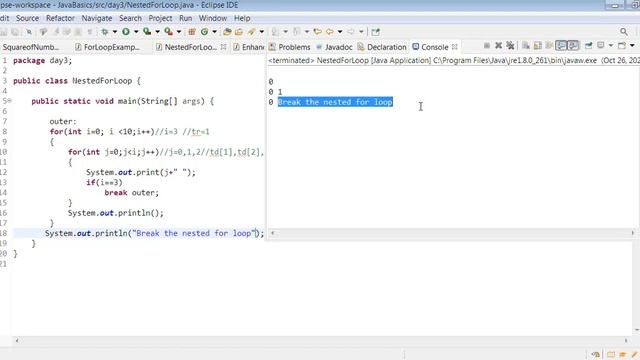Close the Console view tab
This screenshot has width=640, height=360.
coord(455,47)
